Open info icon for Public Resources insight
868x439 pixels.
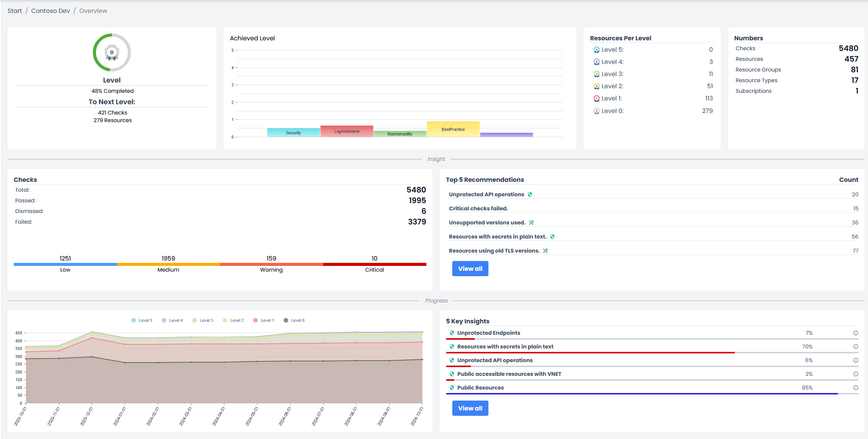point(855,388)
